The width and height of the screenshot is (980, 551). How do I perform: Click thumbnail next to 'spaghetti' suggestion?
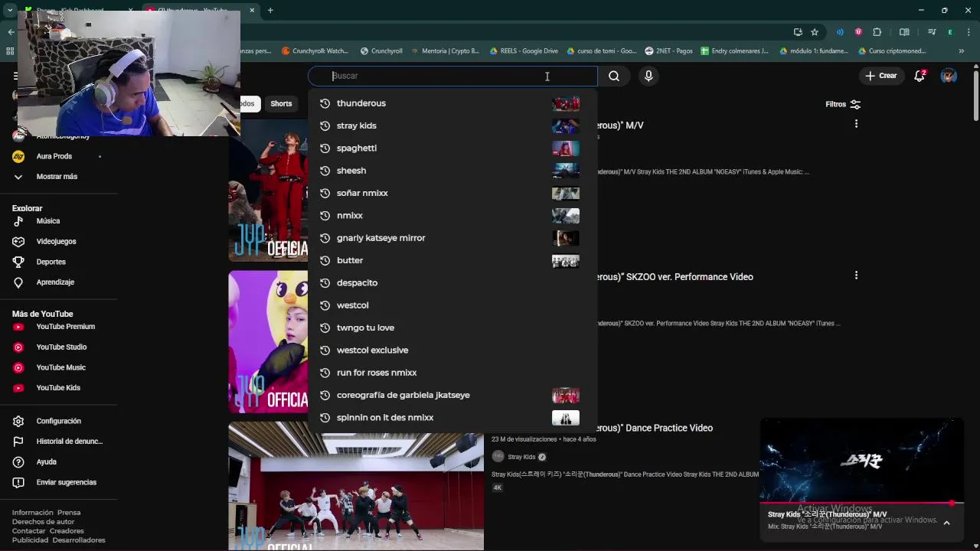click(x=566, y=148)
